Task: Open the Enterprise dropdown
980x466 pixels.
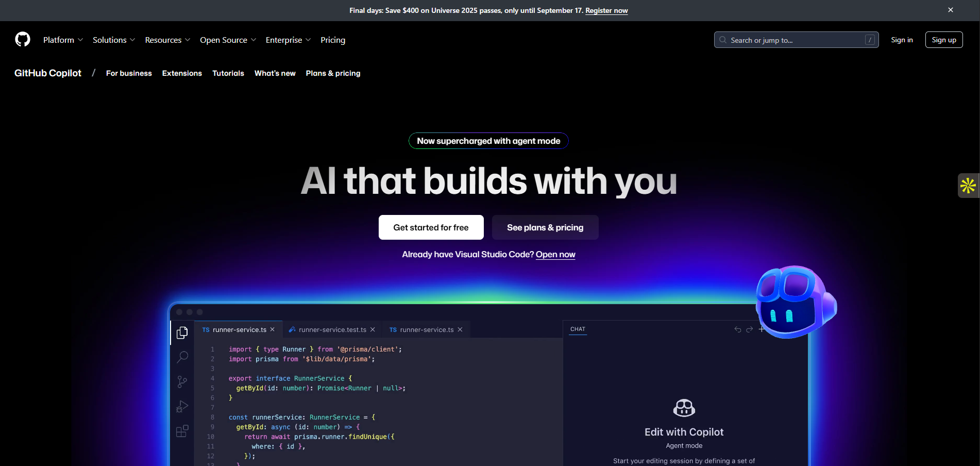Action: tap(288, 40)
